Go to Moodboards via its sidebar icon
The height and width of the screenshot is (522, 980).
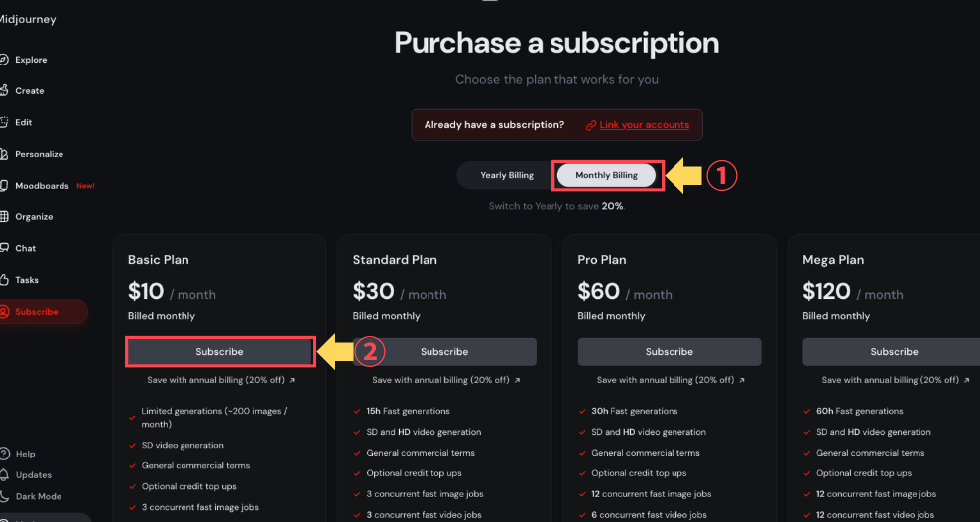(x=5, y=186)
